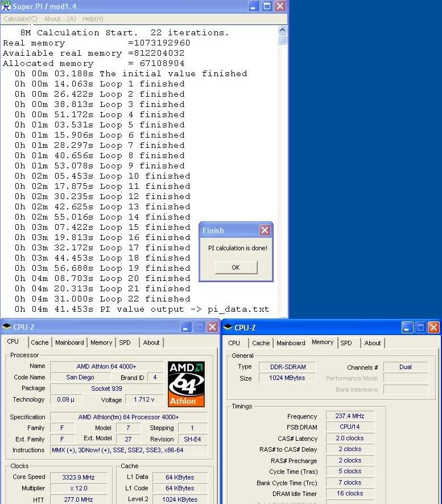Click the scroll up arrow in Super PI
The height and width of the screenshot is (504, 442).
click(x=282, y=30)
